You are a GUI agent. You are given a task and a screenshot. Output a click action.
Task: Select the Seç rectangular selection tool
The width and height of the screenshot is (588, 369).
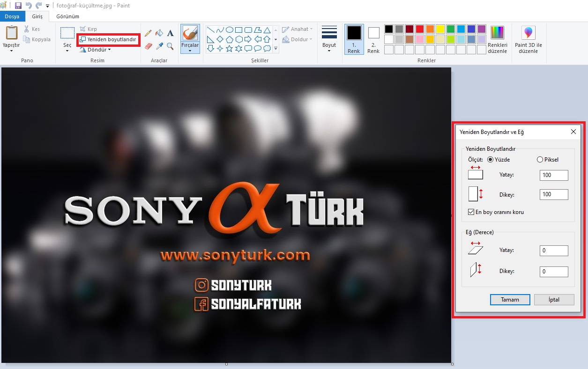click(x=67, y=33)
